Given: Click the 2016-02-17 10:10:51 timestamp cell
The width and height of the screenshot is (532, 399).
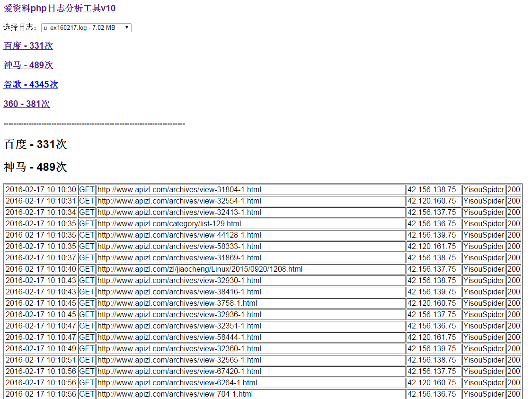Looking at the screenshot, I should tap(41, 360).
